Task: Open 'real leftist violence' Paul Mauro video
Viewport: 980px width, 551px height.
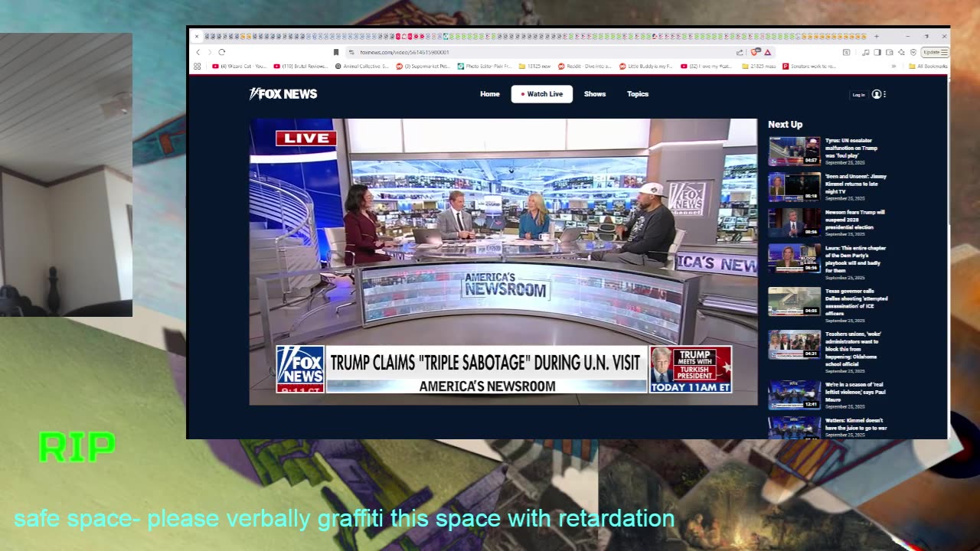Action: click(794, 395)
